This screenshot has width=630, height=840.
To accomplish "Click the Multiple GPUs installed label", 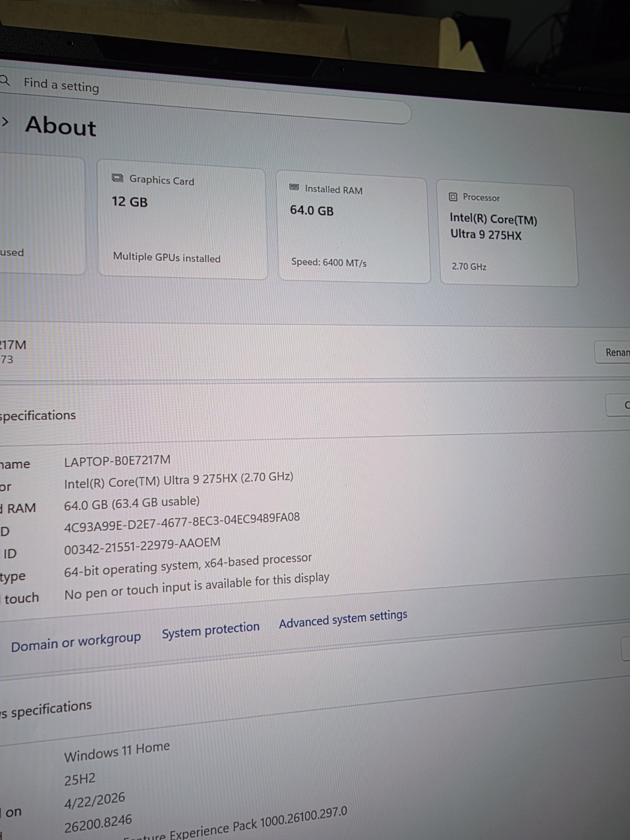I will [x=167, y=257].
